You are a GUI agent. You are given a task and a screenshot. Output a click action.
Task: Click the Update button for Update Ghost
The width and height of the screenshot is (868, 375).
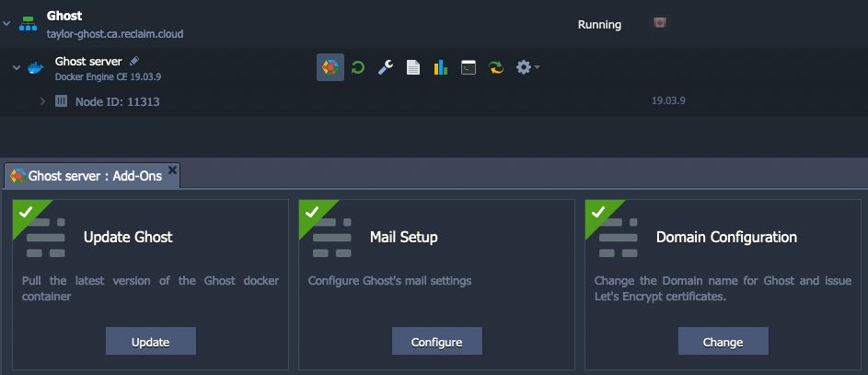(151, 341)
